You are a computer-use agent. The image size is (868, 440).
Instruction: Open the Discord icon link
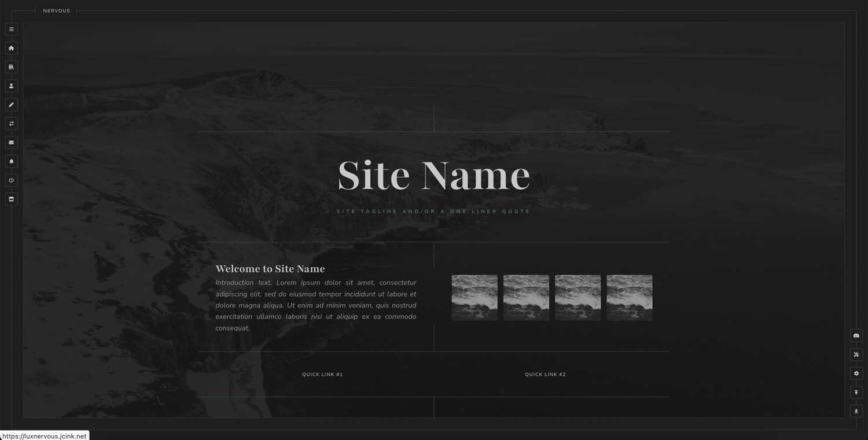856,336
